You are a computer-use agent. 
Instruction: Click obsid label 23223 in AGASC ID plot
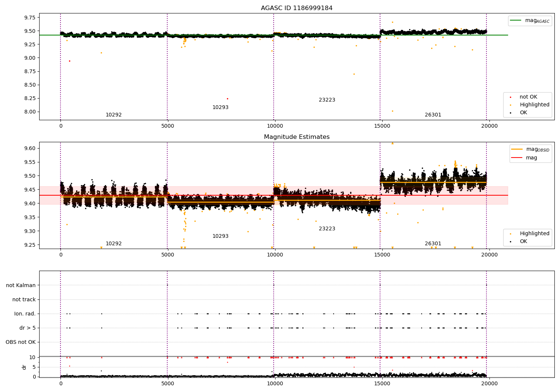(327, 100)
